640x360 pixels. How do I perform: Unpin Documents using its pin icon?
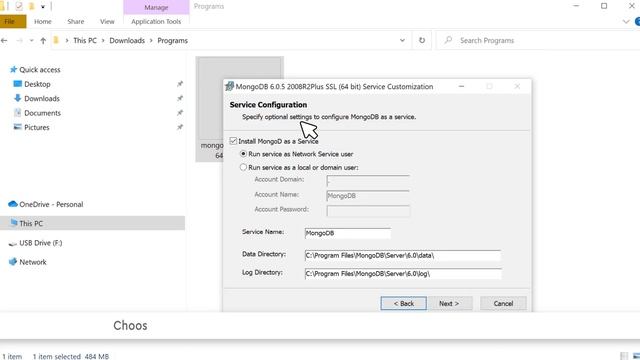(x=179, y=113)
